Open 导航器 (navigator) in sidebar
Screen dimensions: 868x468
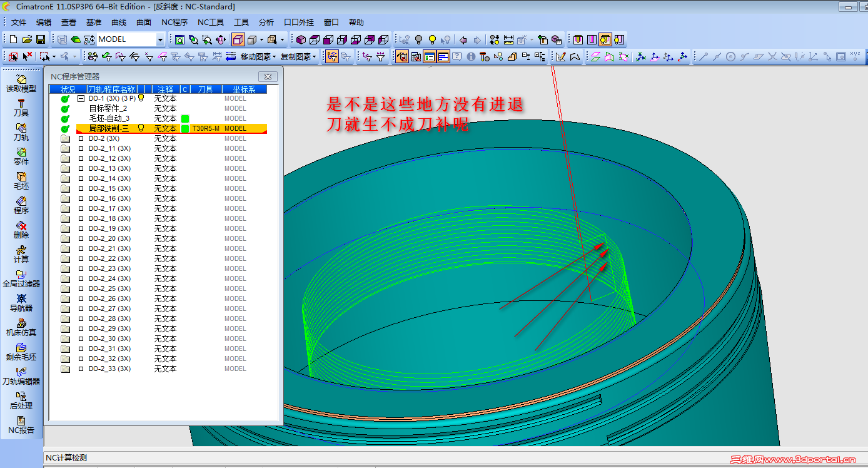coord(21,303)
